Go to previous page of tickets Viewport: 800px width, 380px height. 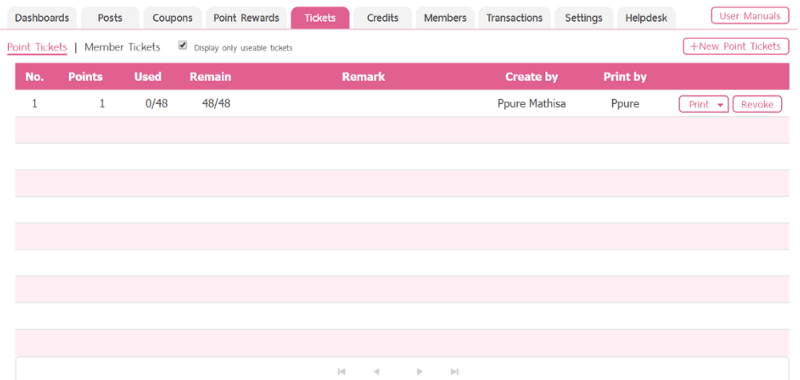[377, 371]
